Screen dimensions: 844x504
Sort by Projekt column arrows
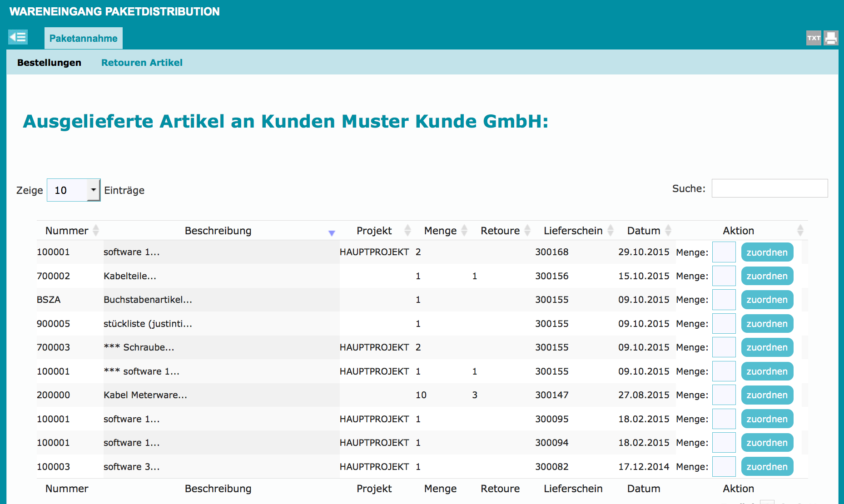click(407, 231)
